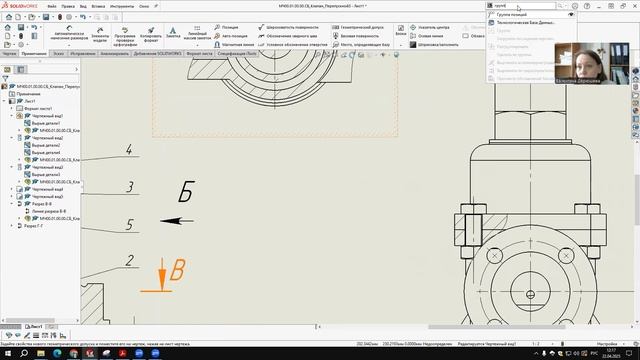Switch to the Формат листа tab
640x360 pixels.
[x=199, y=53]
